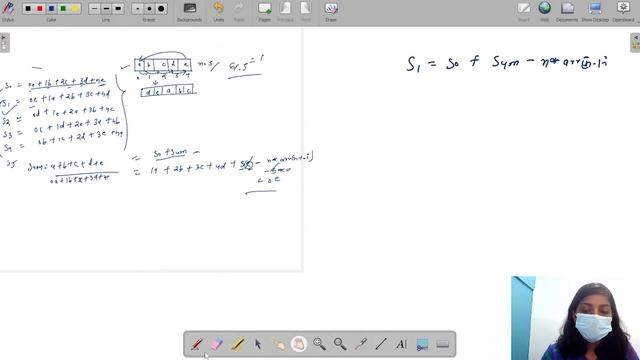Select the green pen color
The image size is (640, 360).
(63, 9)
